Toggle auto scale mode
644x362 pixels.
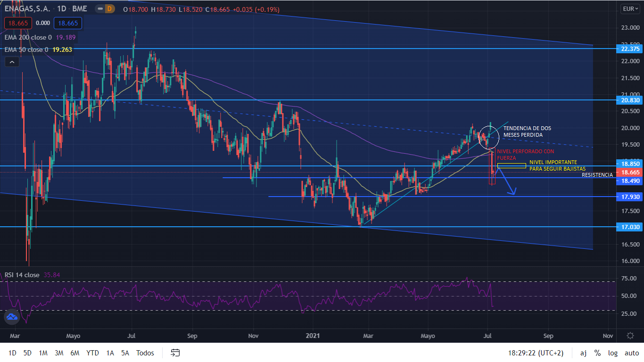point(631,353)
